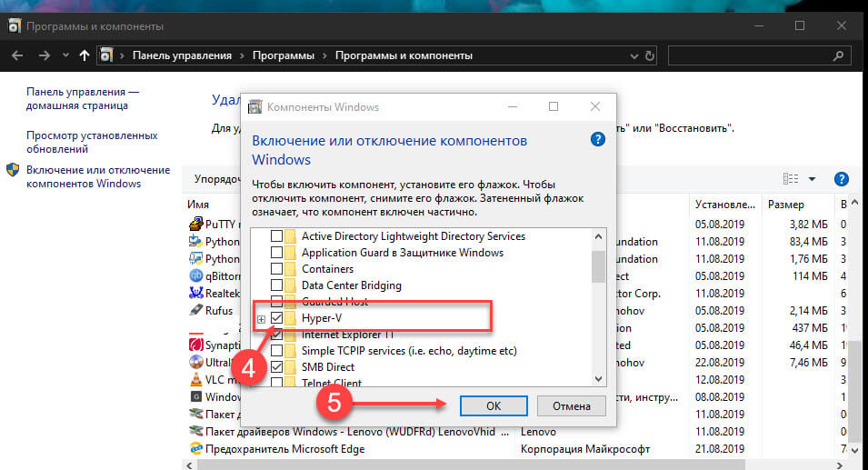Open the help icon in programs list toolbar
Viewport: 868px width, 470px height.
(x=841, y=179)
